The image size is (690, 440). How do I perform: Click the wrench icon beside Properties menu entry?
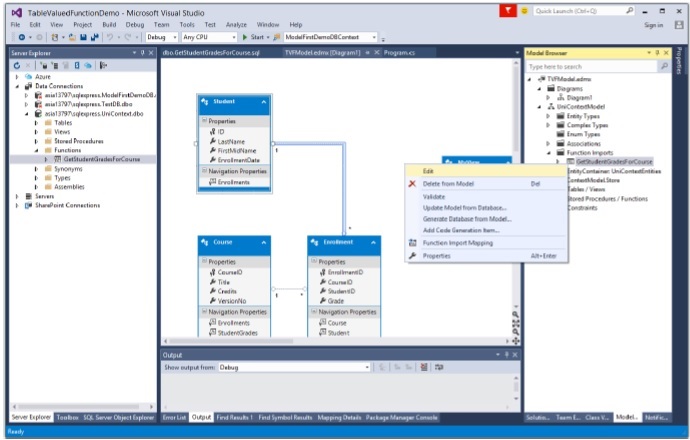[412, 256]
